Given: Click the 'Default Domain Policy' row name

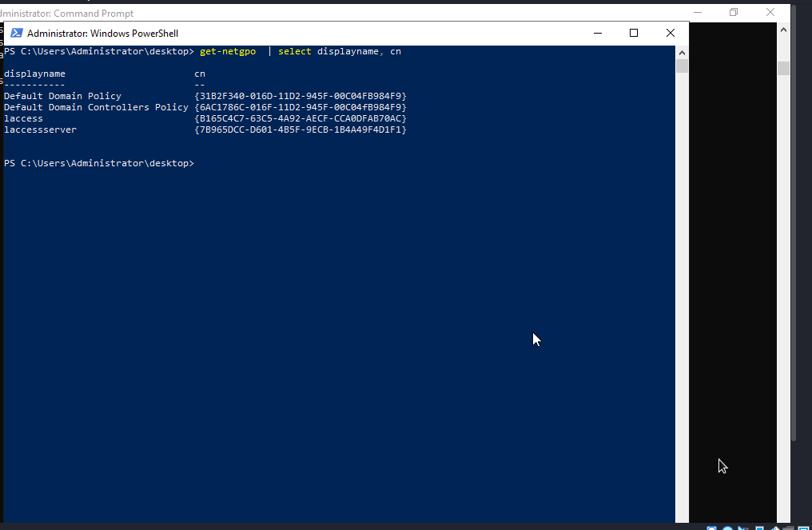Looking at the screenshot, I should coord(62,96).
